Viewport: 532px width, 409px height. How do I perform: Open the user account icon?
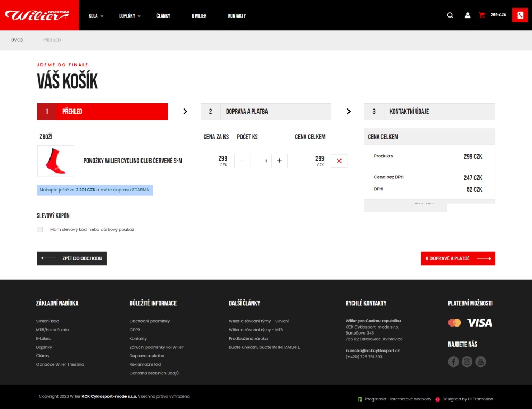468,15
